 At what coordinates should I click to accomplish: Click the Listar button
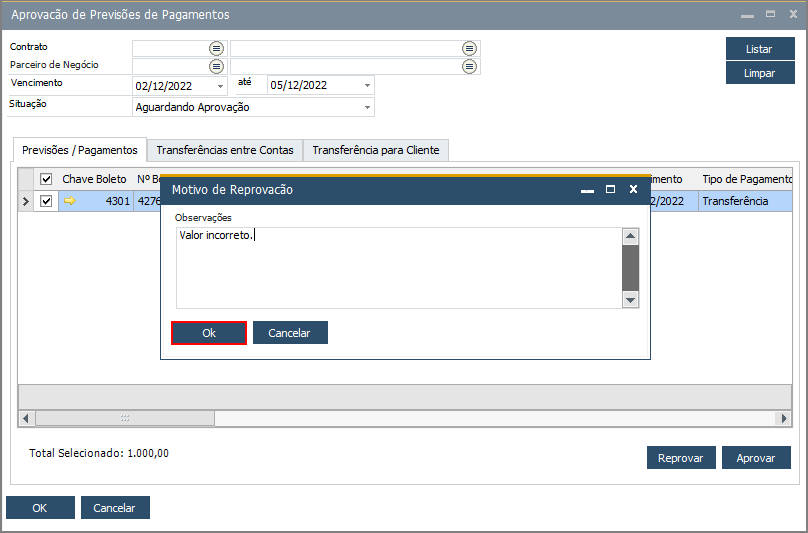point(760,49)
